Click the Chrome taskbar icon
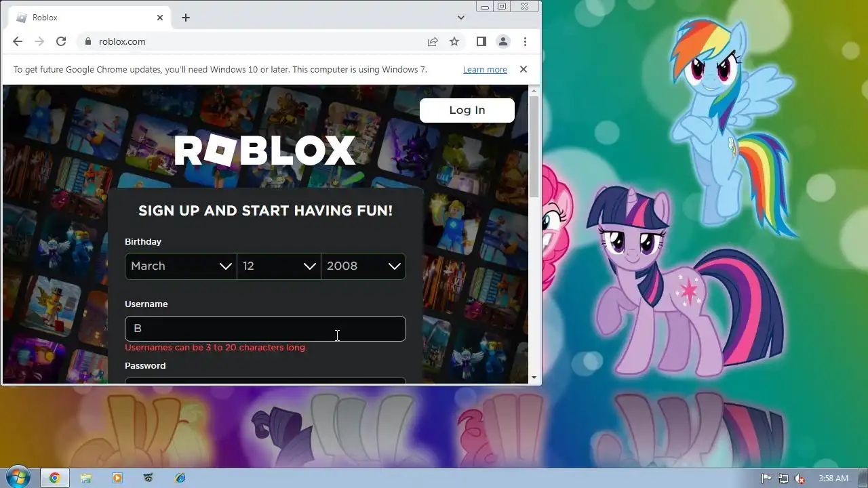The image size is (868, 488). coord(54,478)
